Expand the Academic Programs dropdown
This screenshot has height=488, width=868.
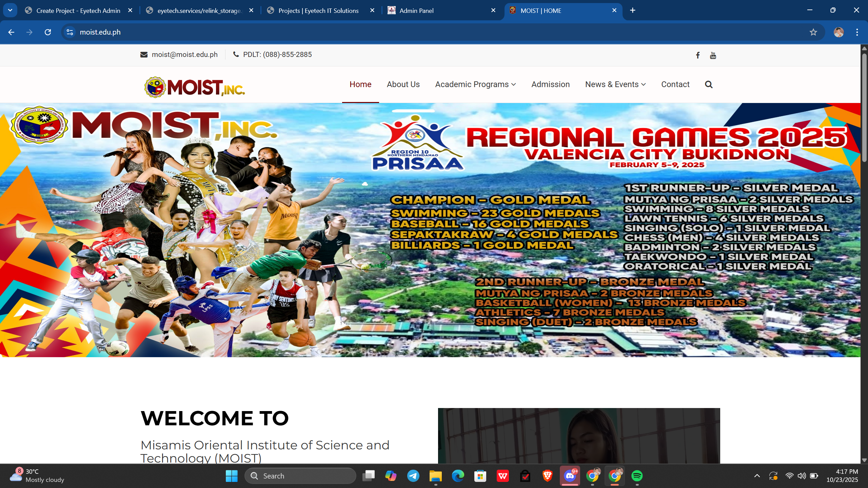[475, 84]
